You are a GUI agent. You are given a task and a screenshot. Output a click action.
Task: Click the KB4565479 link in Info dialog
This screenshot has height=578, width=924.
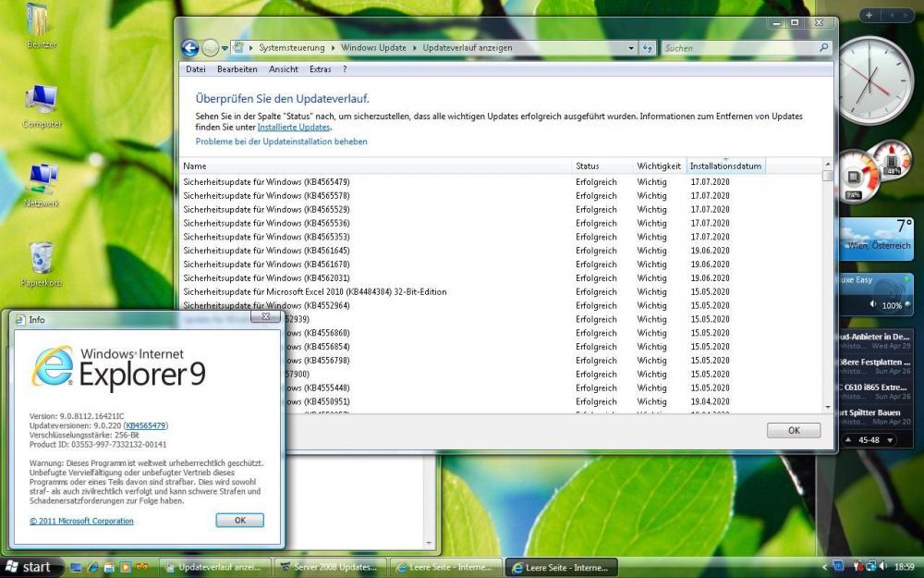(146, 425)
